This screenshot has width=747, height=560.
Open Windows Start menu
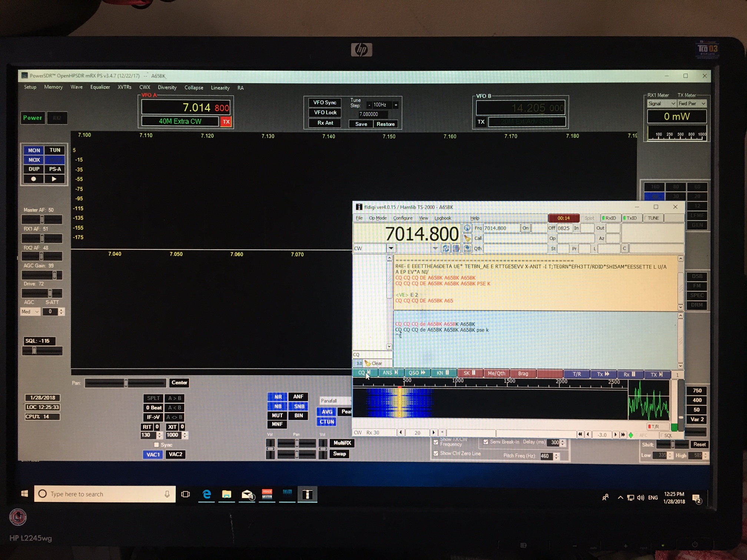[x=24, y=494]
